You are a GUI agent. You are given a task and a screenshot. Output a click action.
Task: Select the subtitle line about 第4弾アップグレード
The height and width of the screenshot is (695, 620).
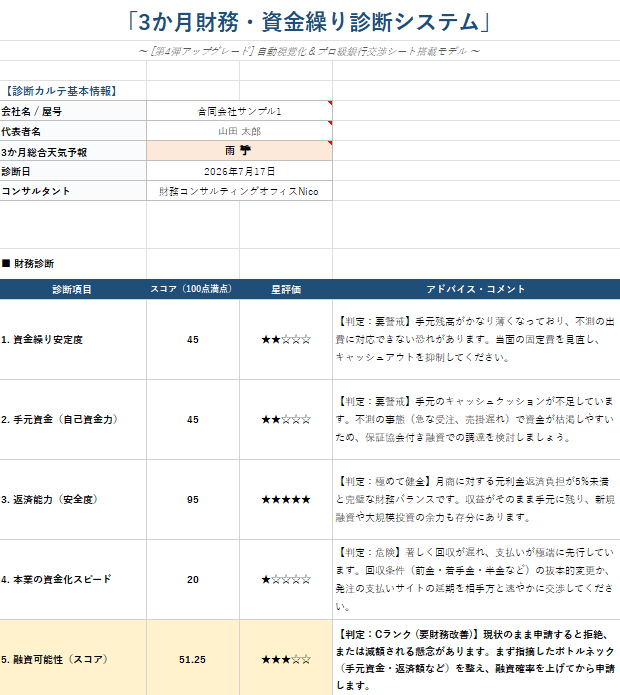coord(309,51)
